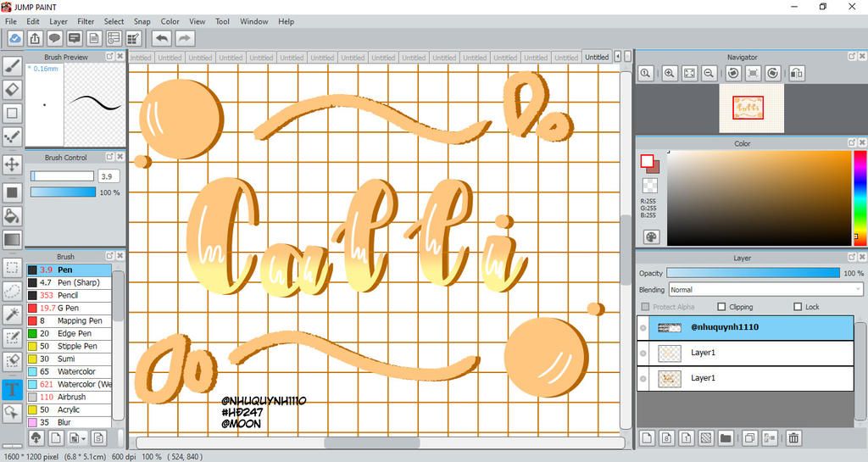This screenshot has height=462, width=868.
Task: Select the Magic Wand tool
Action: pyautogui.click(x=12, y=314)
